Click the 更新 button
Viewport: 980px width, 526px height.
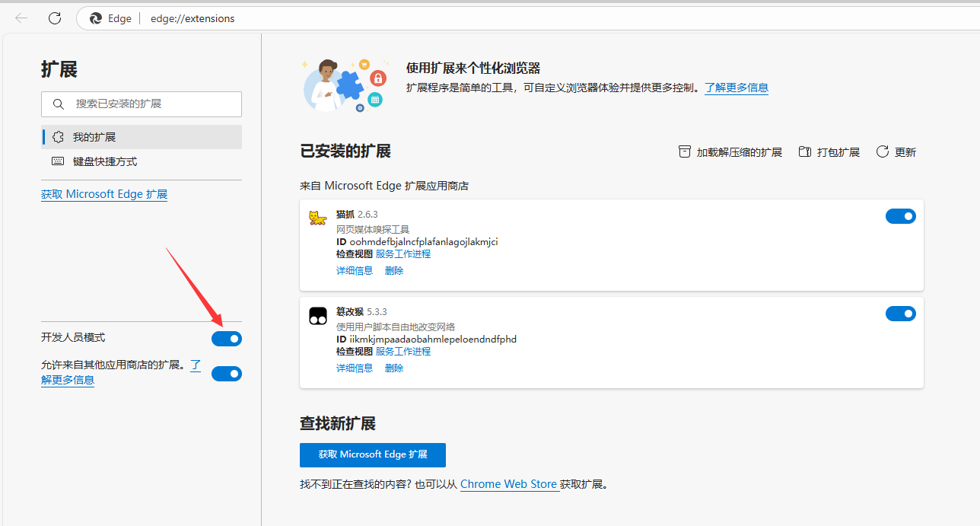pos(896,152)
